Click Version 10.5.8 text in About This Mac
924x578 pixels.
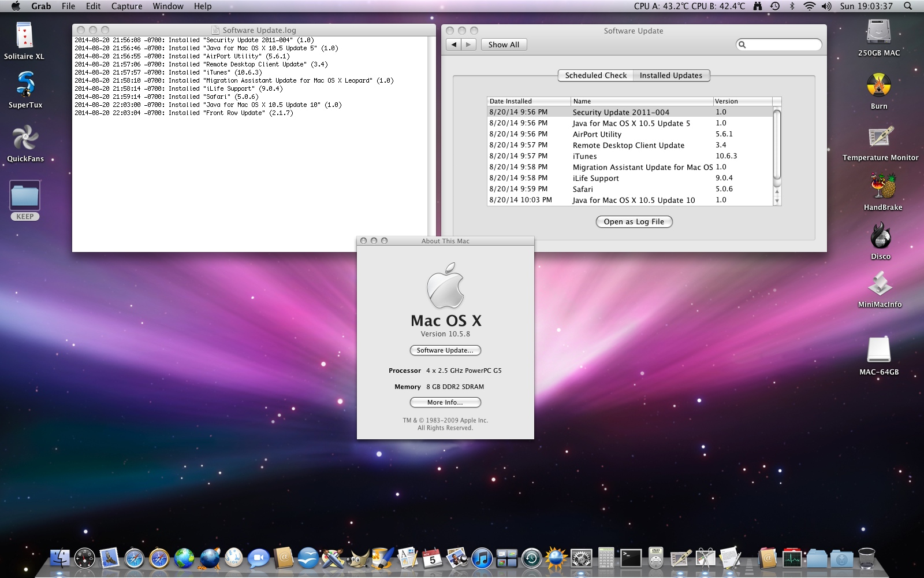445,334
